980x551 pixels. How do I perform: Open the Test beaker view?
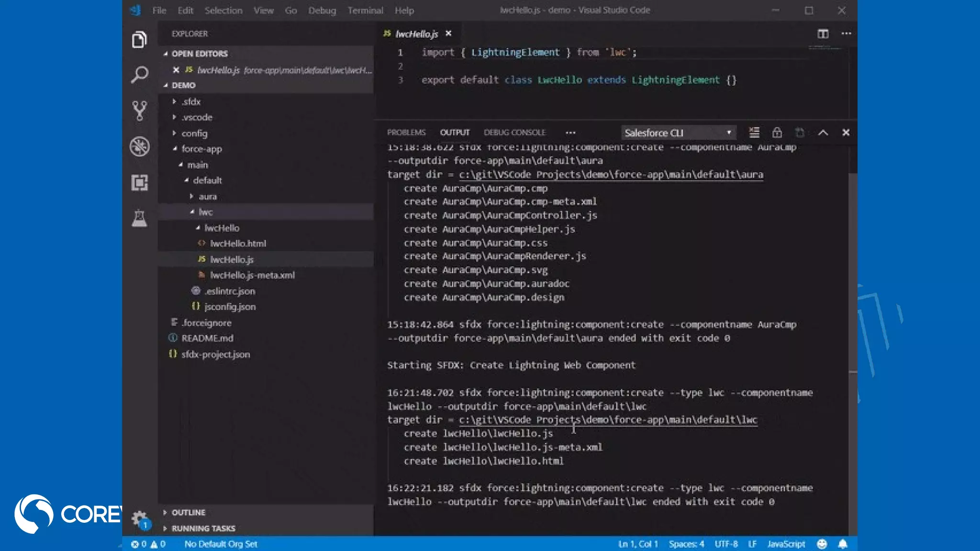click(139, 219)
